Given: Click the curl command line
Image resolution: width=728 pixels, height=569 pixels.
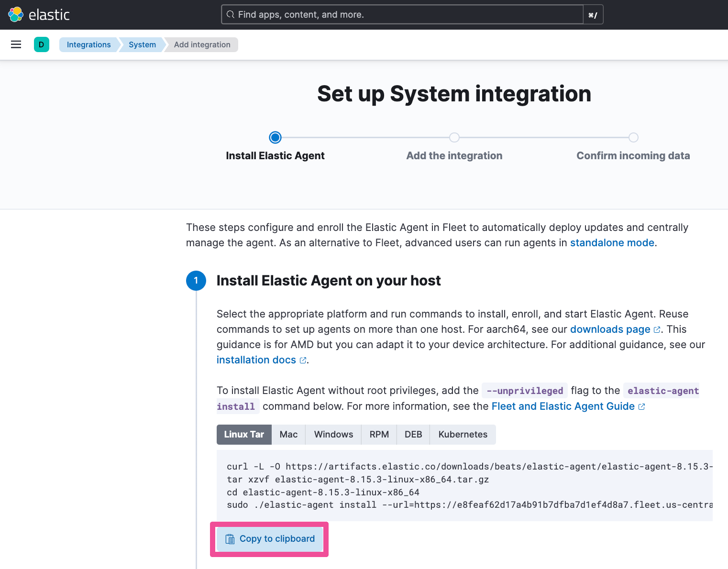Looking at the screenshot, I should click(470, 467).
